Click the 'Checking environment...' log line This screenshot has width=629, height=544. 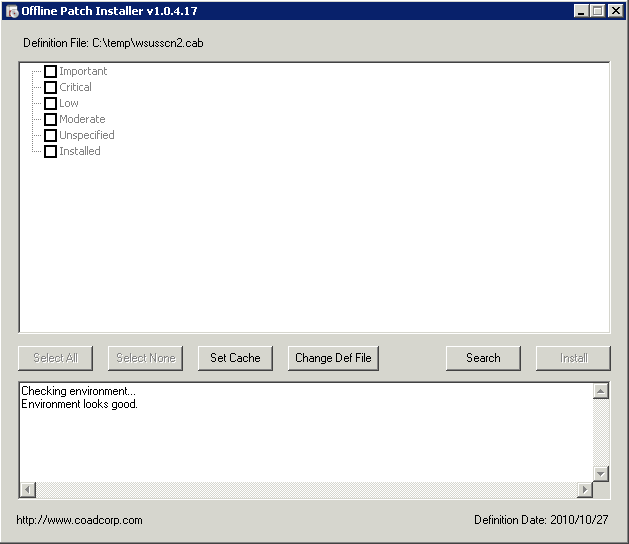(78, 391)
